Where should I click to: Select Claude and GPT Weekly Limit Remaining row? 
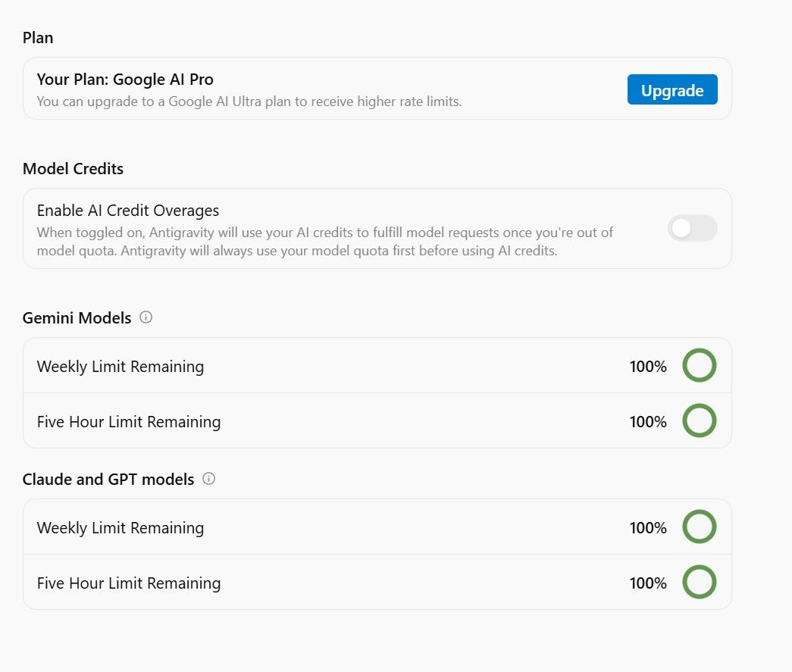coord(377,527)
